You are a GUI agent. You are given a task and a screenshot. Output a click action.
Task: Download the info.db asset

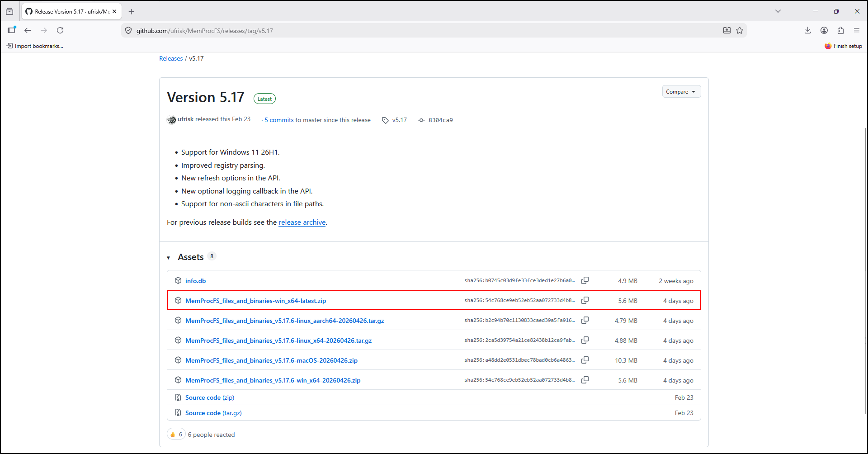pos(195,281)
